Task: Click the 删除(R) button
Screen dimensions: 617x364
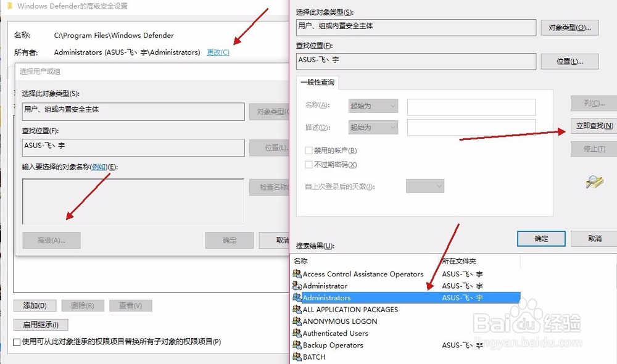Action: click(83, 305)
